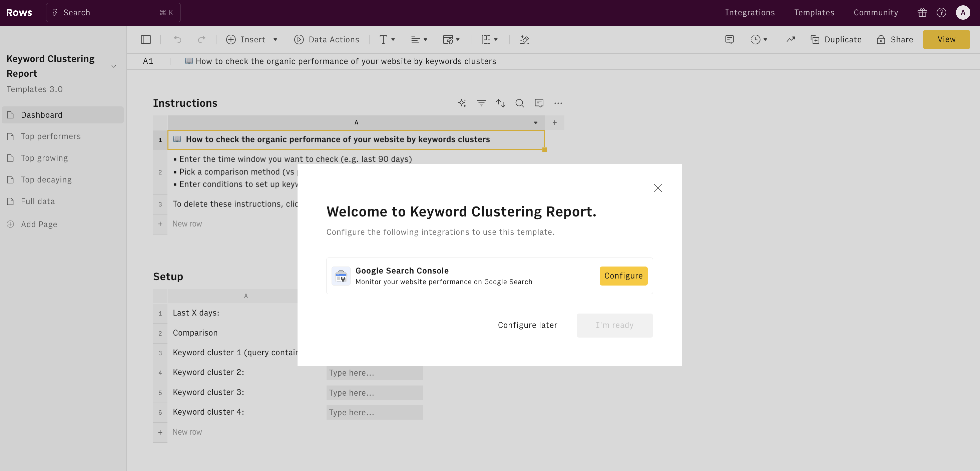This screenshot has height=471, width=980.
Task: Select cell A1 with the how-to heading
Action: [356, 140]
